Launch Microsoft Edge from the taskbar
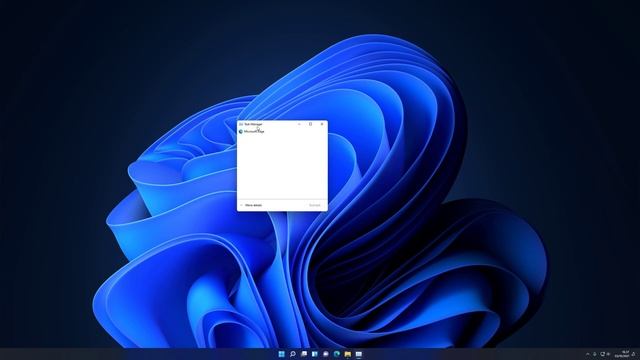Viewport: 640px width, 360px height. [337, 354]
